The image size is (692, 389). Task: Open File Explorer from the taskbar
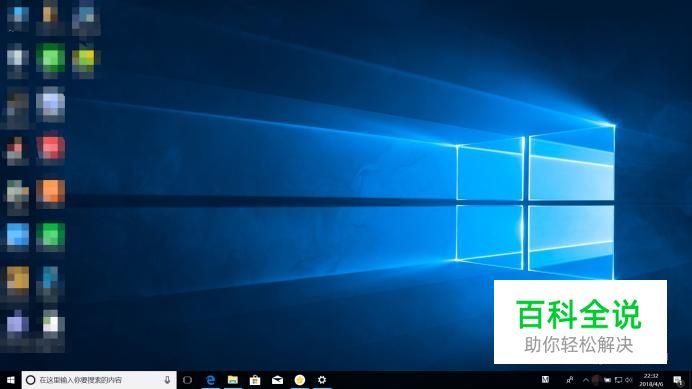233,380
